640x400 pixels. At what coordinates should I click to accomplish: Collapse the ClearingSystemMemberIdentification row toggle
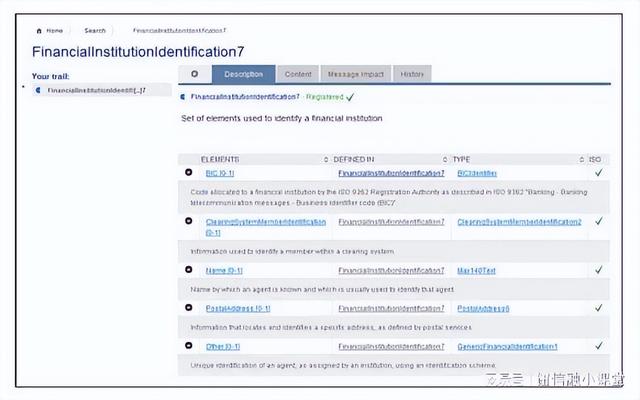(189, 221)
